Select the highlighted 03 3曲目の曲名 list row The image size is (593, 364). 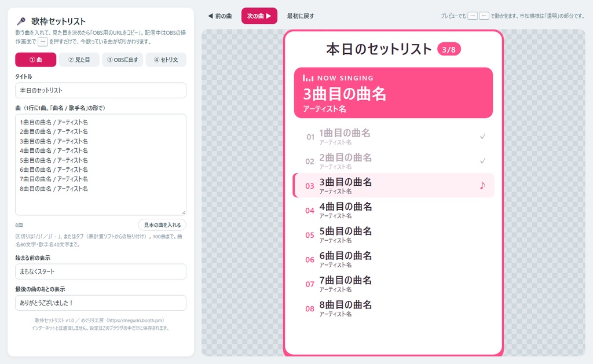(394, 185)
